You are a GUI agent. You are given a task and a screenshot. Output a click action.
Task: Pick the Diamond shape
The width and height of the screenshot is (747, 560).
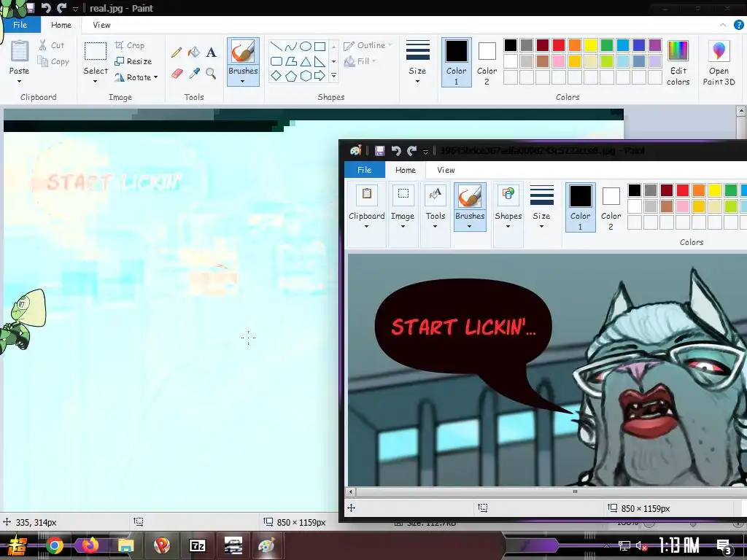pos(276,76)
